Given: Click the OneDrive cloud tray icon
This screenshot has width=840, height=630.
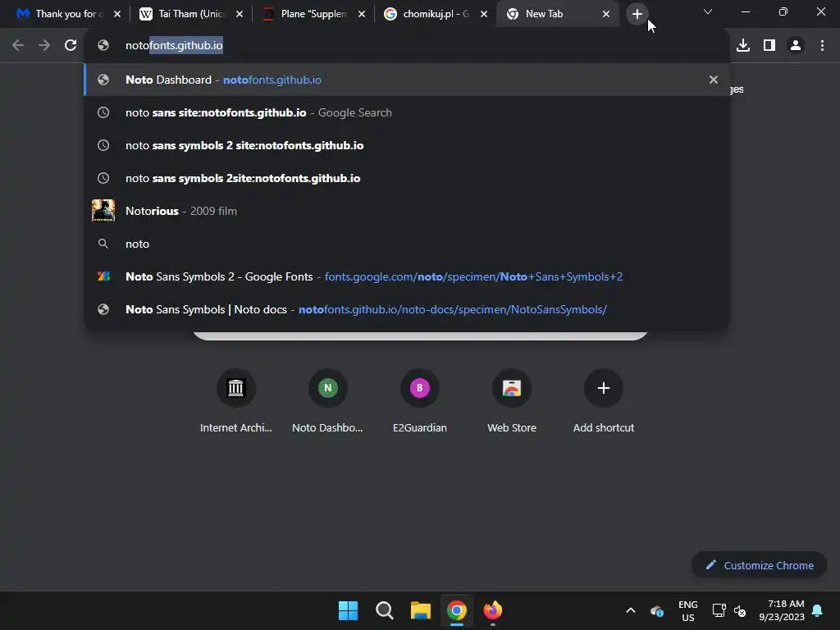Looking at the screenshot, I should [657, 610].
